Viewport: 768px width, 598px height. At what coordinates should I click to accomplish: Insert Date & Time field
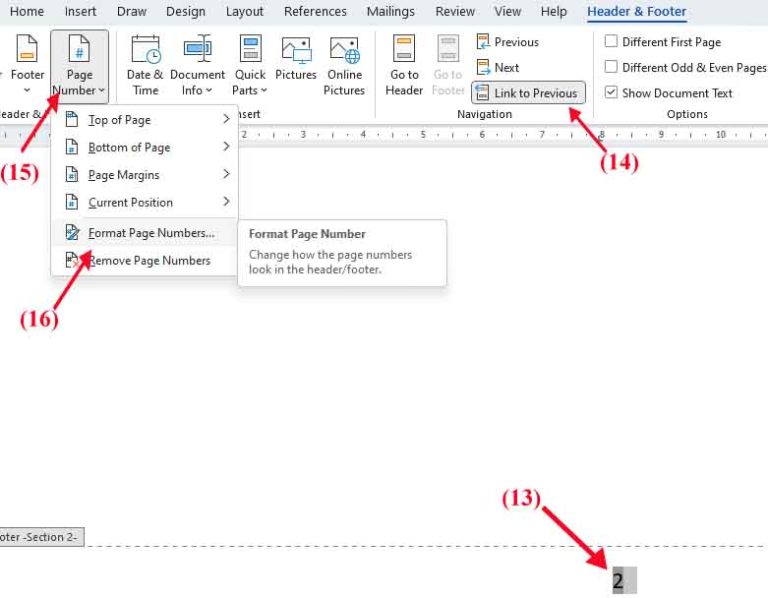[x=144, y=65]
